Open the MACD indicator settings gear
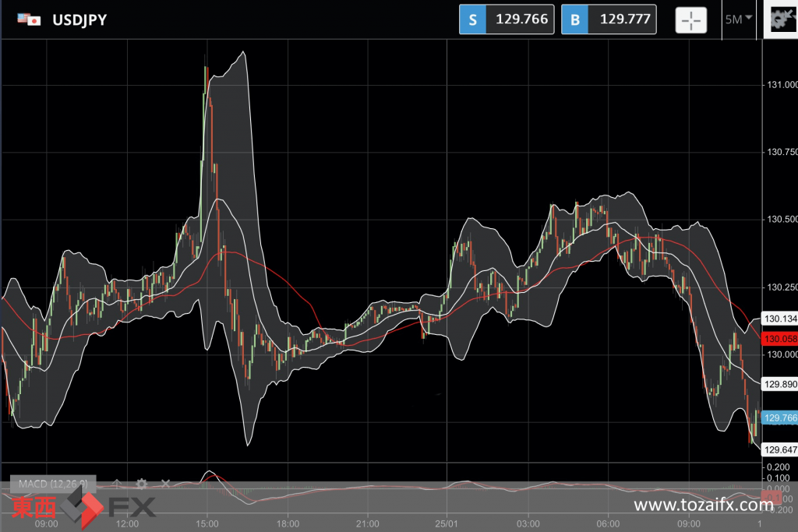The image size is (798, 532). [x=141, y=484]
